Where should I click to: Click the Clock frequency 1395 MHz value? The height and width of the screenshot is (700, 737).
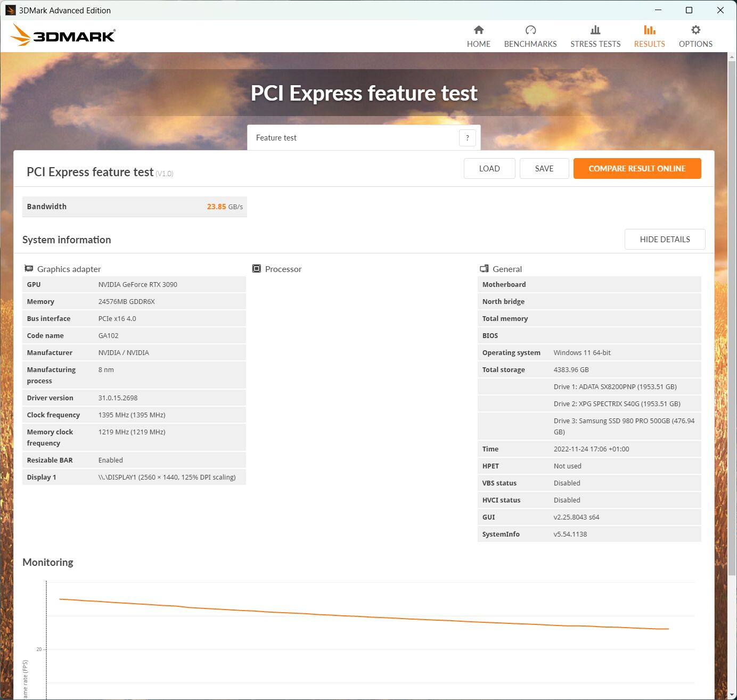132,415
